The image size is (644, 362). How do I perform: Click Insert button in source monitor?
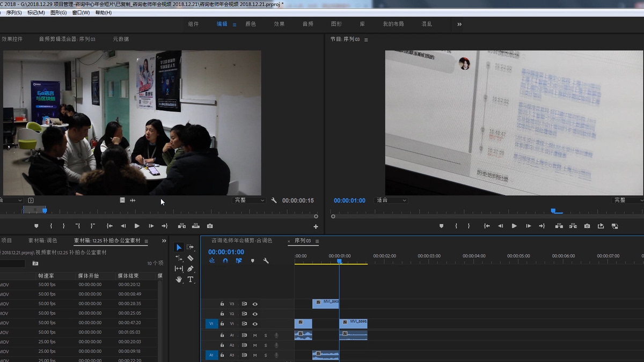point(182,226)
